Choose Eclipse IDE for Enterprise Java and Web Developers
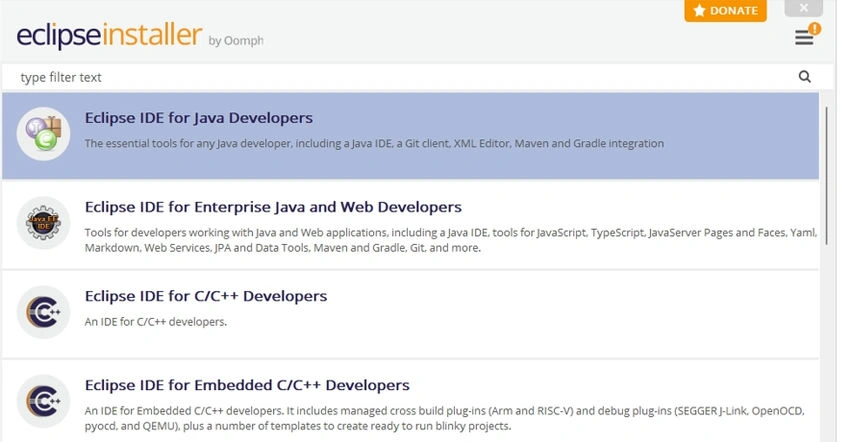 click(x=273, y=207)
